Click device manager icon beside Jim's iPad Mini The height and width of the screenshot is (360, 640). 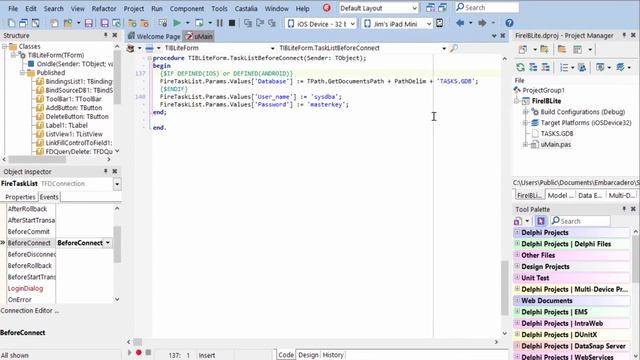pyautogui.click(x=440, y=23)
